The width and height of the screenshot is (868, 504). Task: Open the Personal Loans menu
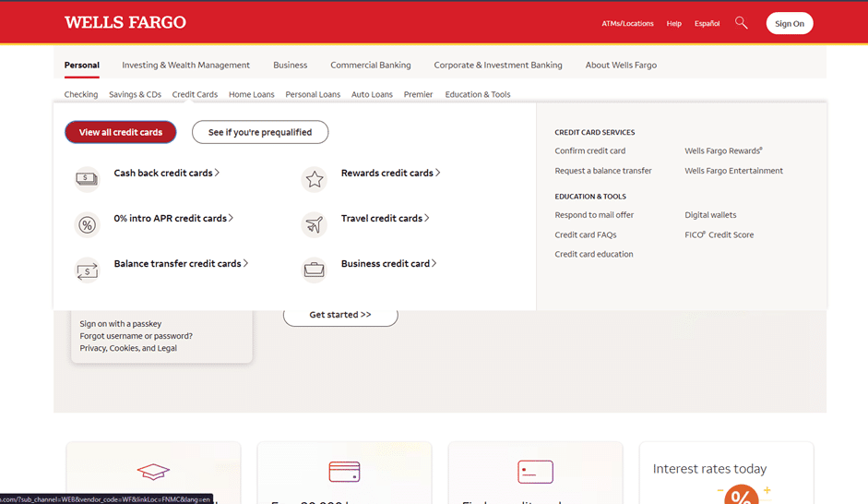313,94
